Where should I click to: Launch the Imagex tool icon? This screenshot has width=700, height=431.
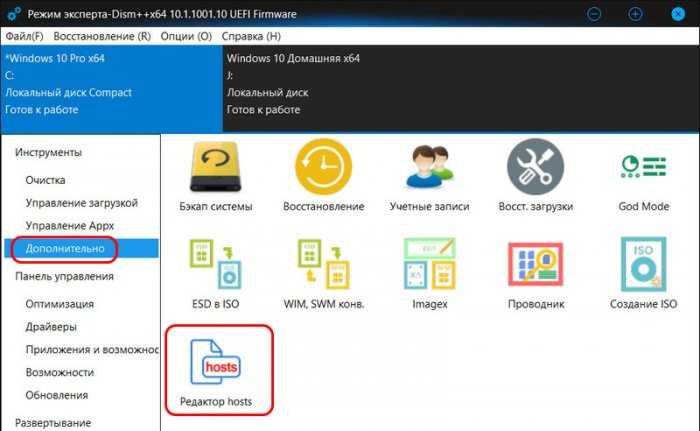tap(429, 264)
